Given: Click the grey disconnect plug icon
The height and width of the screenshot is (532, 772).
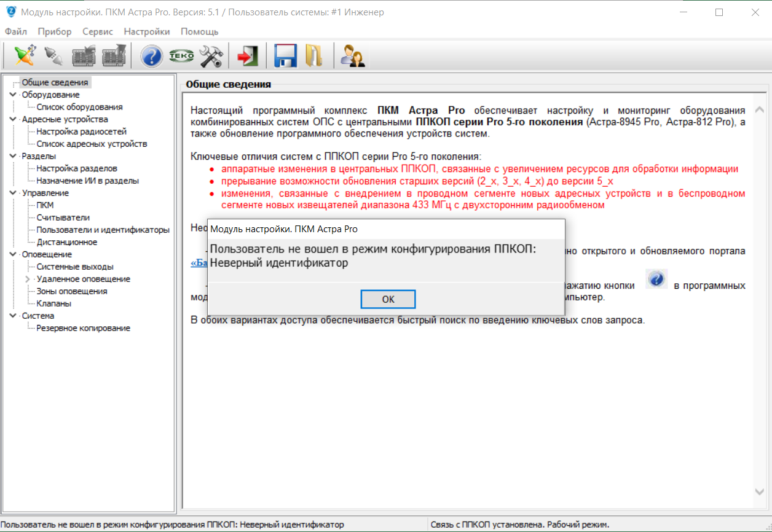Looking at the screenshot, I should coord(54,56).
